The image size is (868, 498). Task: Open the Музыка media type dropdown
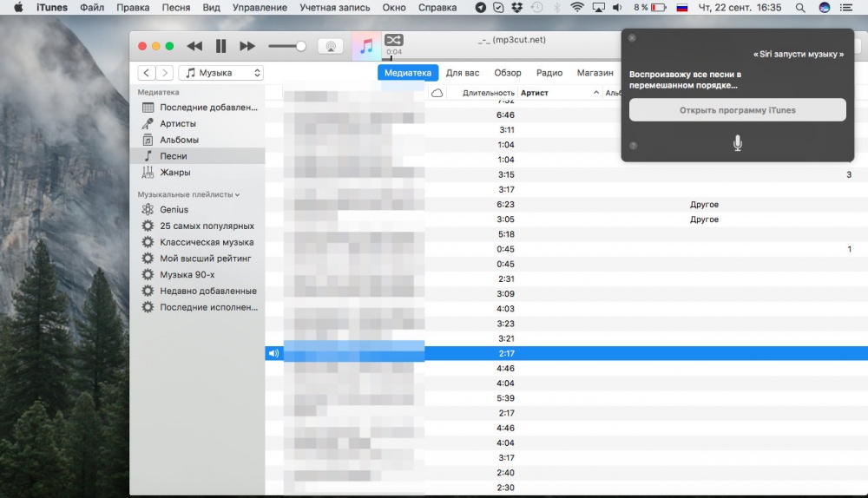pos(220,73)
